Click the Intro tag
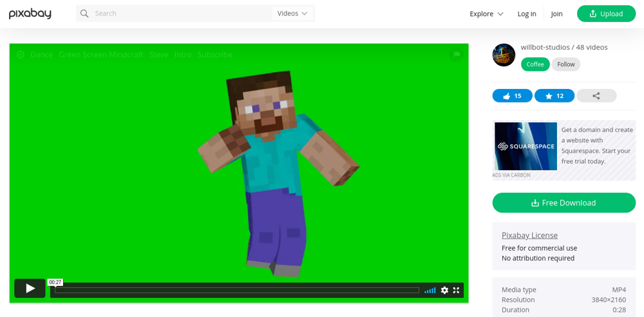 click(x=183, y=55)
